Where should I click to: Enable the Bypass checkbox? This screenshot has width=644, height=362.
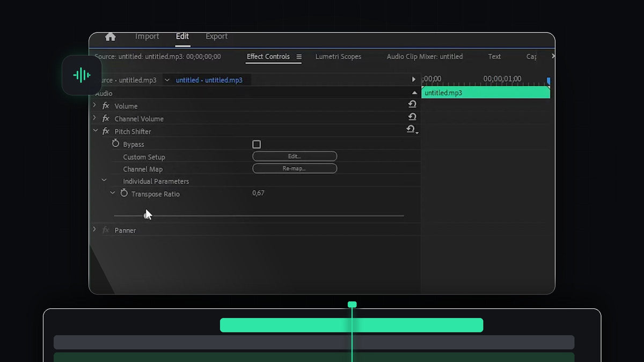(257, 144)
